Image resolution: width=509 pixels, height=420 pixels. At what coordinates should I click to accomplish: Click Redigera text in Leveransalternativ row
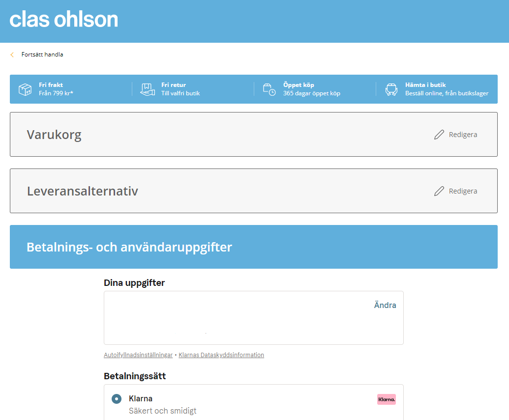coord(463,191)
